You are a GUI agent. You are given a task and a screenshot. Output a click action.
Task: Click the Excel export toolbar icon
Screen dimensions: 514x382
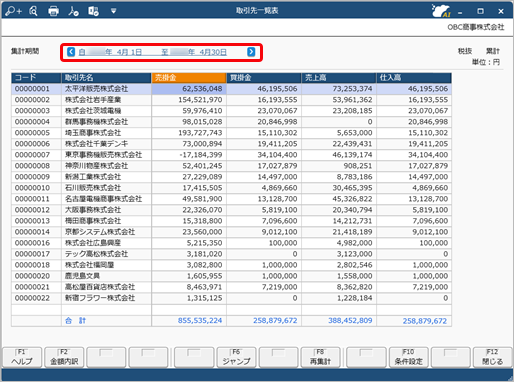point(93,11)
